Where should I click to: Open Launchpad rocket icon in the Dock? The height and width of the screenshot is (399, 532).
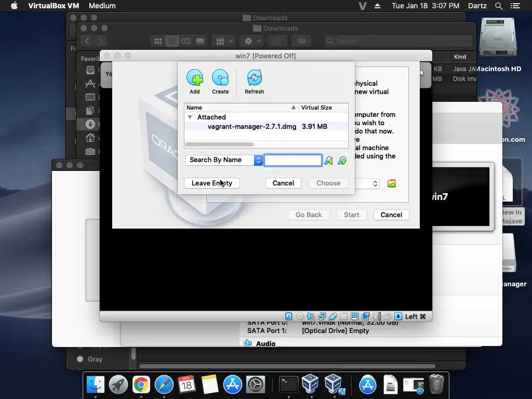pos(118,384)
